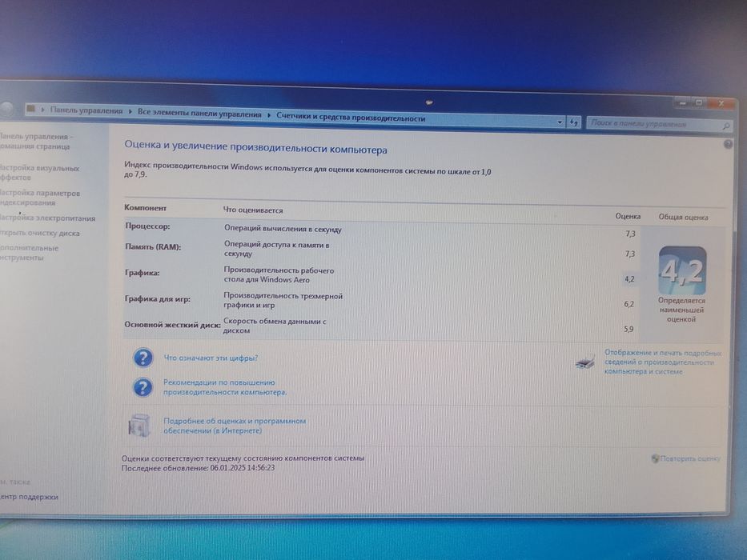Image resolution: width=747 pixels, height=560 pixels.
Task: Open Центр поддержки link
Action: (29, 497)
